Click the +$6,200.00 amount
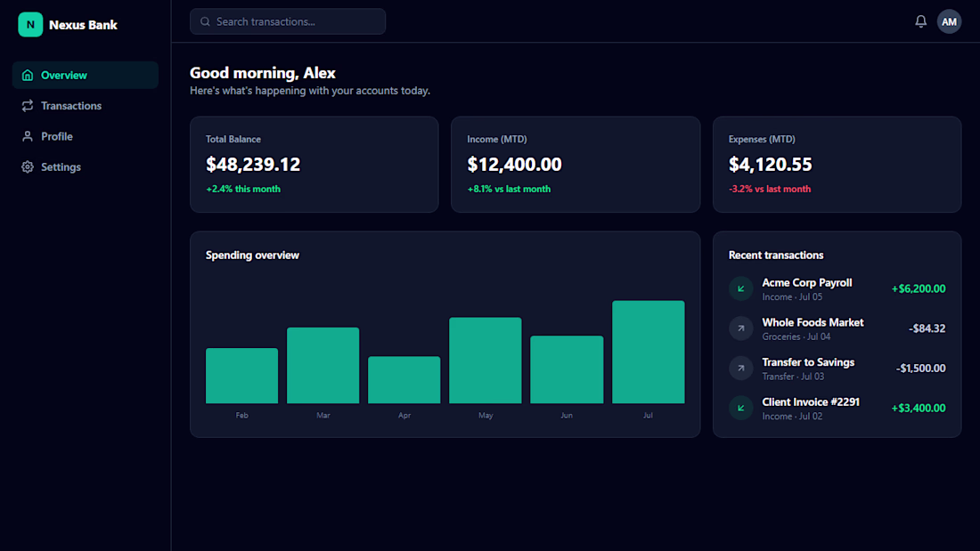 pyautogui.click(x=919, y=288)
